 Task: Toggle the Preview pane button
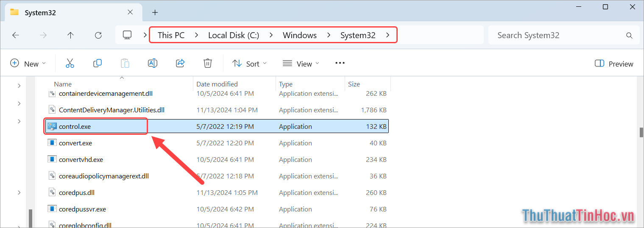click(614, 64)
